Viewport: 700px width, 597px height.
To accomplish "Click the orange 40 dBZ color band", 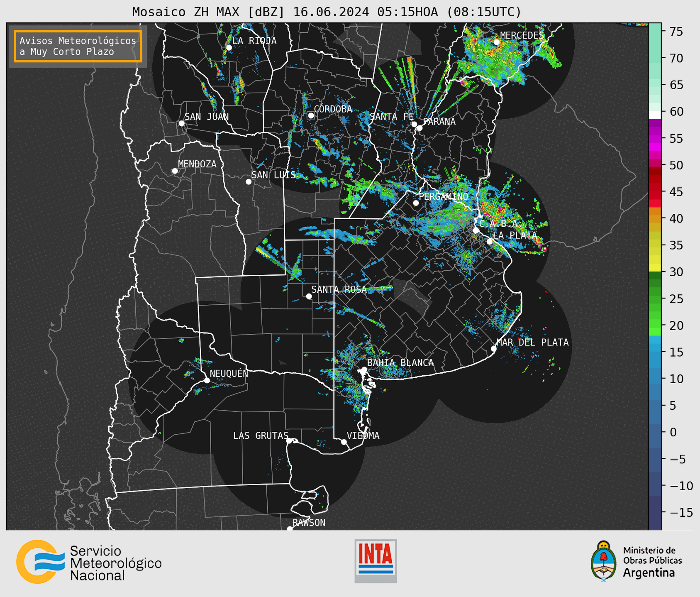I will (x=655, y=218).
